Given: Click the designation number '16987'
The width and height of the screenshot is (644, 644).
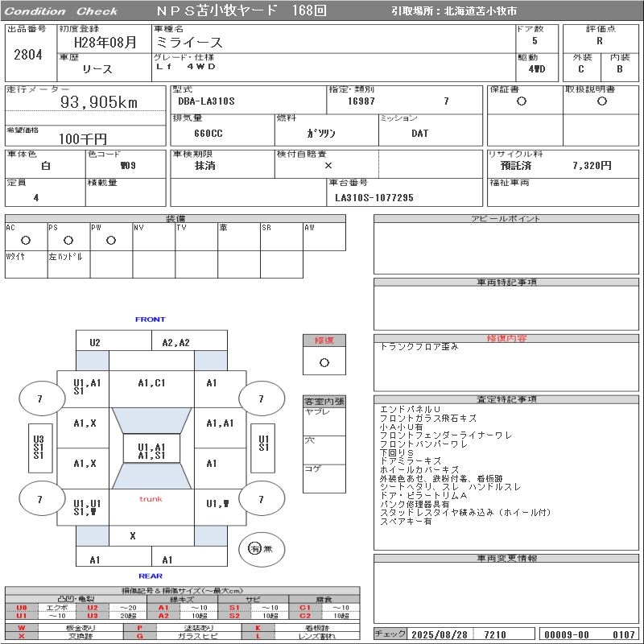Looking at the screenshot, I should click(361, 101).
